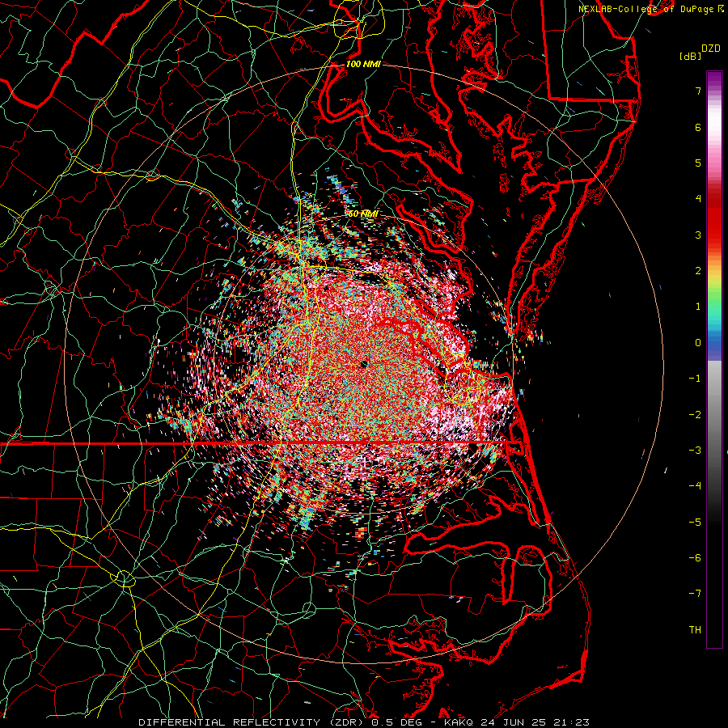Click the black radar site dot at the center
728x728 pixels.
[x=364, y=364]
